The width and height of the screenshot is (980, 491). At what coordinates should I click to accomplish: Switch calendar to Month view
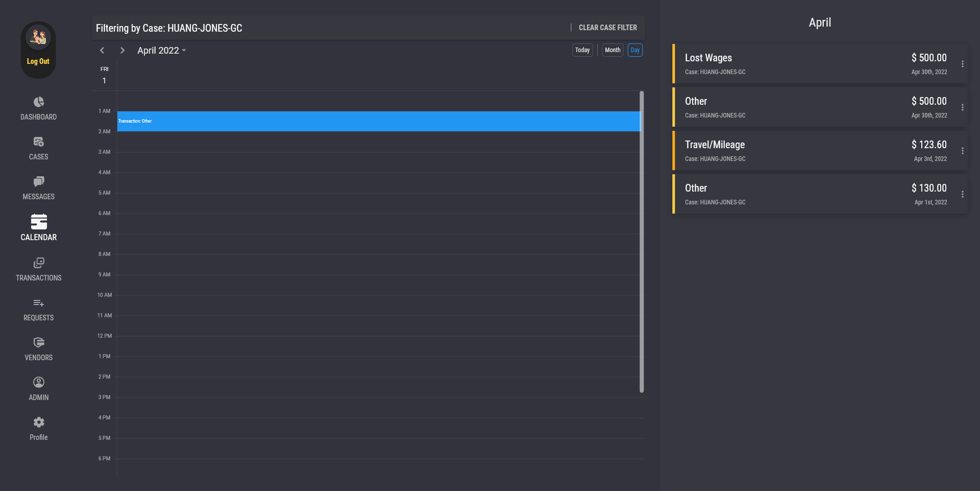pyautogui.click(x=612, y=50)
